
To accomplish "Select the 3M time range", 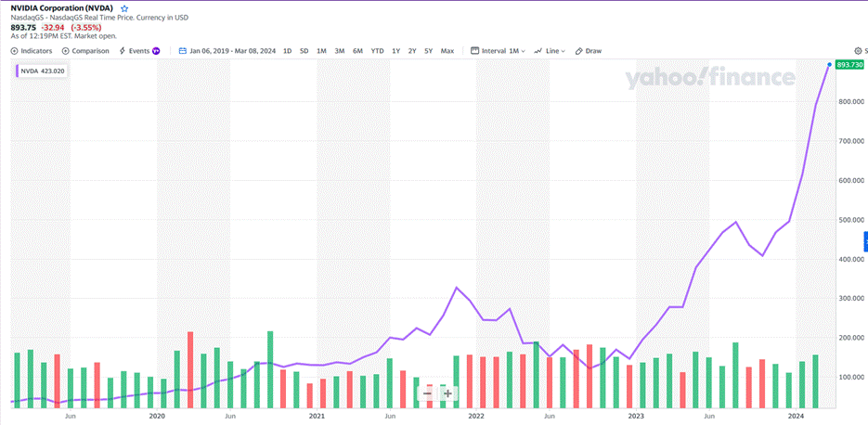I will click(x=340, y=51).
